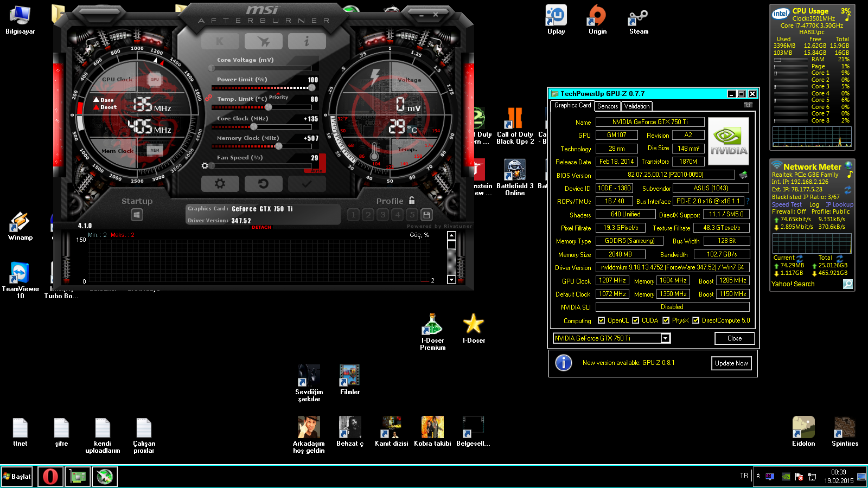
Task: Click the BIOS save icon in GPU-Z
Action: click(x=743, y=175)
